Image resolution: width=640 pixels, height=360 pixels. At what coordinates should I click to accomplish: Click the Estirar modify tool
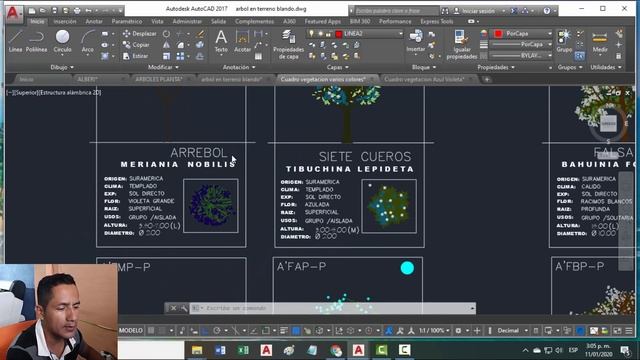(x=136, y=56)
